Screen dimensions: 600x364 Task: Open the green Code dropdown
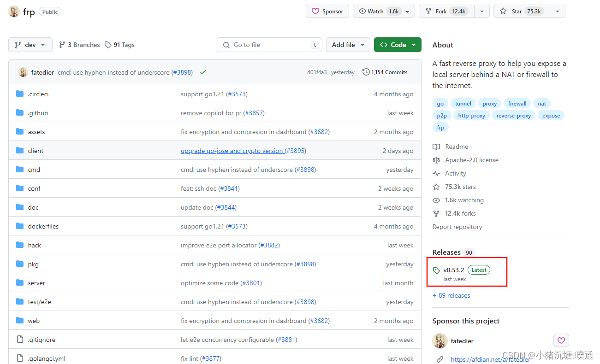tap(398, 45)
